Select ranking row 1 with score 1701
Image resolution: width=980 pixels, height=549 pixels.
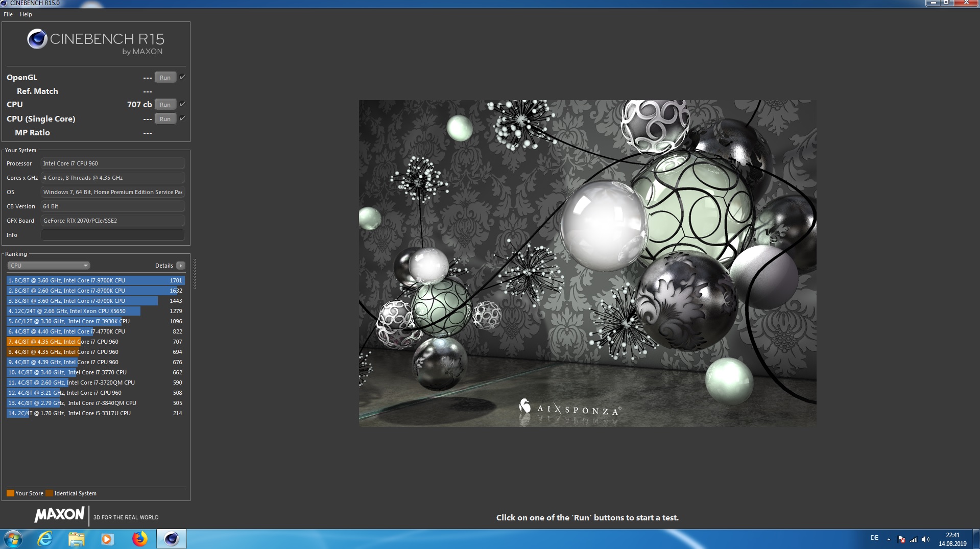pos(95,280)
